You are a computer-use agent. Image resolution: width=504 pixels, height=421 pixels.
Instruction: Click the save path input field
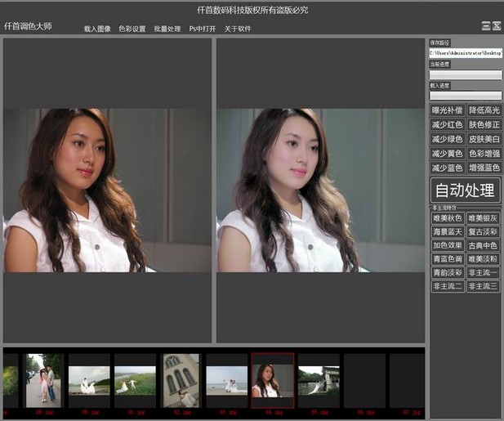466,53
